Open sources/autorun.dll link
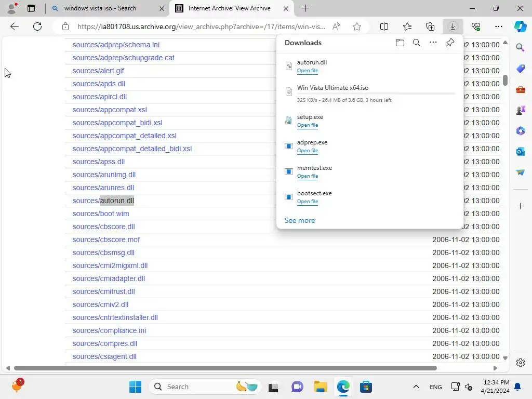Image resolution: width=532 pixels, height=399 pixels. pos(103,201)
